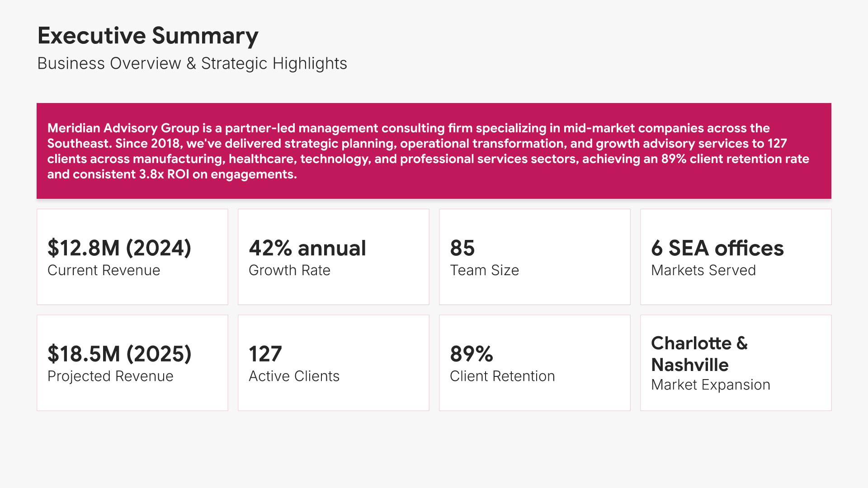Select the large "89%" above Client Retention
The height and width of the screenshot is (488, 868).
pyautogui.click(x=471, y=354)
